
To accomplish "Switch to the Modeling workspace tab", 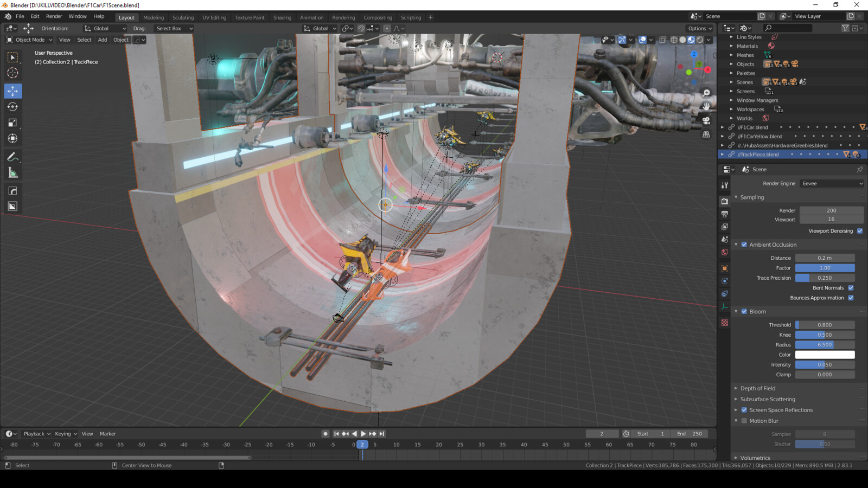I will point(154,17).
